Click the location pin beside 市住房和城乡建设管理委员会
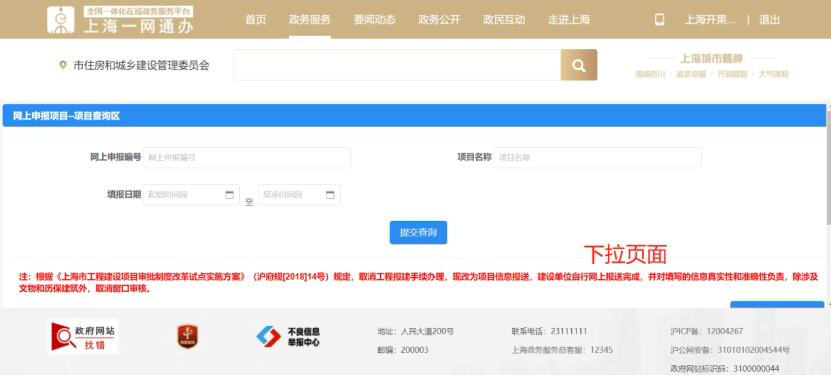Screen dimensions: 831x375 63,66
